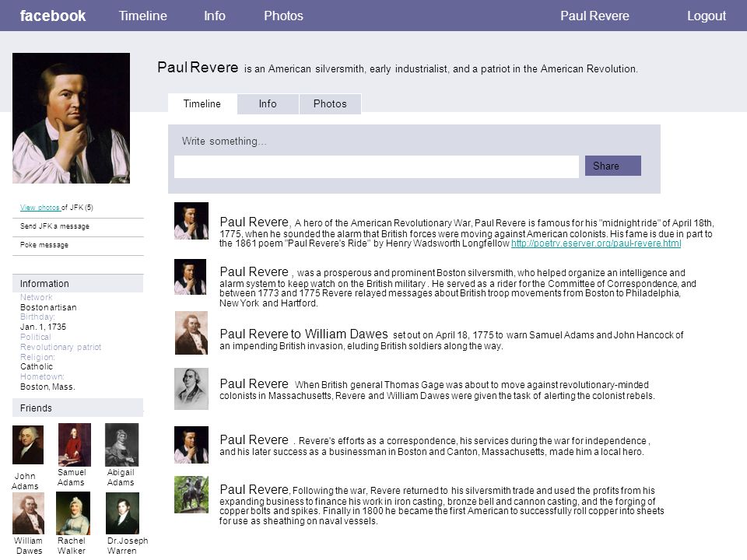Click statue avatar on the copper sheets post
747x560 pixels.
[x=191, y=495]
